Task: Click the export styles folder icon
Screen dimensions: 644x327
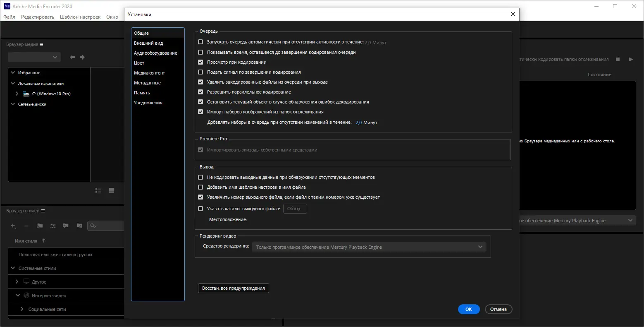Action: [79, 226]
